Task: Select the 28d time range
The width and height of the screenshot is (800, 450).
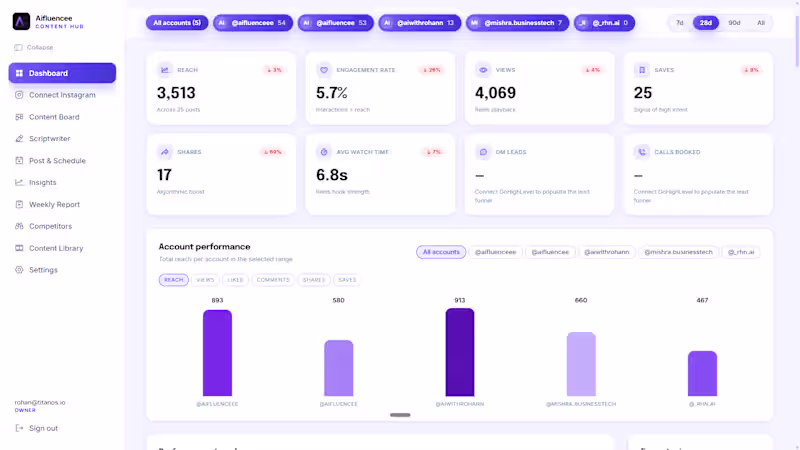Action: click(706, 23)
